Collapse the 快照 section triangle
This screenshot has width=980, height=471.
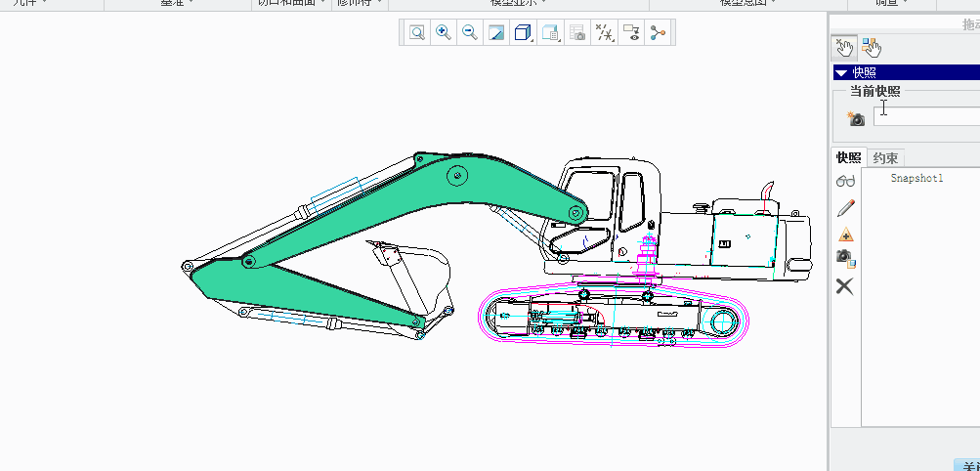pyautogui.click(x=841, y=72)
